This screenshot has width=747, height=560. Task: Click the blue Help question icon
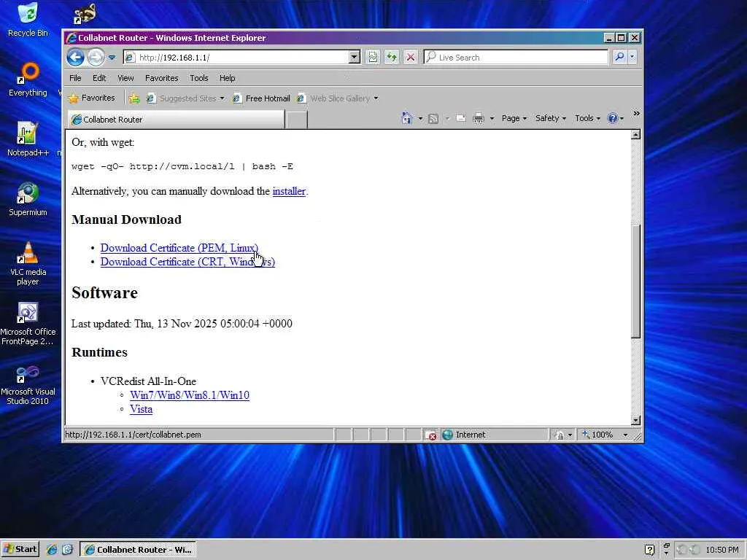point(613,118)
